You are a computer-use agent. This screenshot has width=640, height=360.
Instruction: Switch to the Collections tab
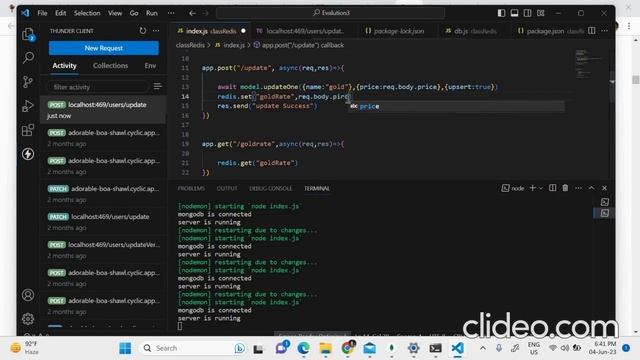110,65
